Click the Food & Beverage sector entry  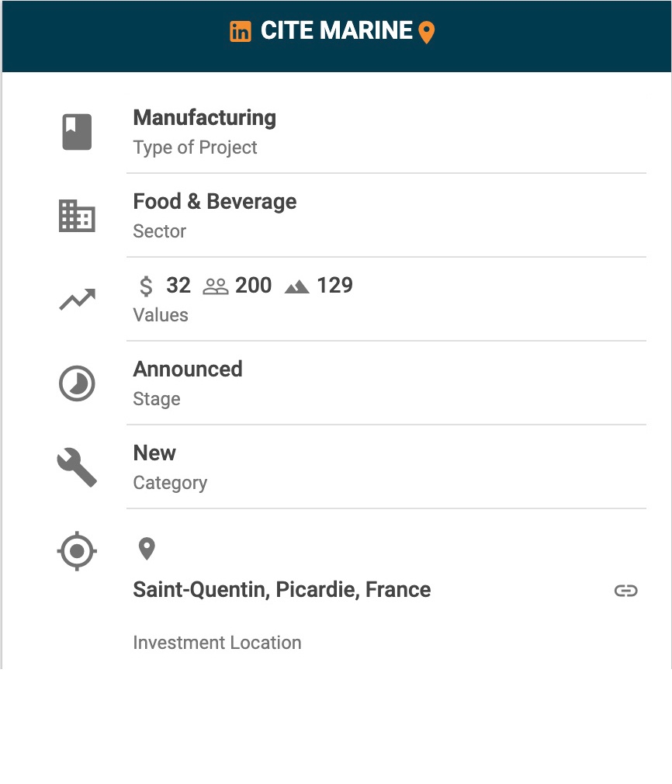pos(215,202)
